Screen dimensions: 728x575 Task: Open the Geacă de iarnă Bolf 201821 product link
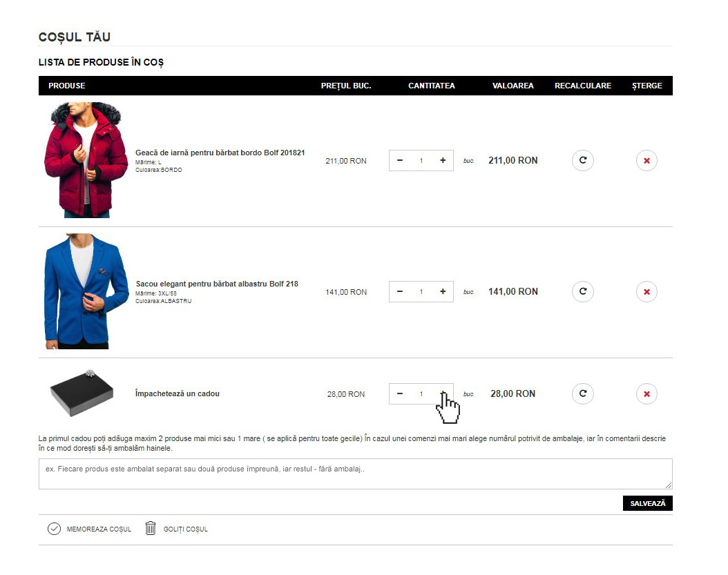pos(220,153)
